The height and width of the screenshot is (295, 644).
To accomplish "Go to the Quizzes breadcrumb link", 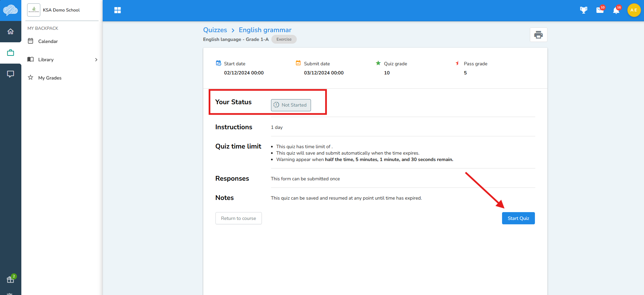I will point(215,30).
